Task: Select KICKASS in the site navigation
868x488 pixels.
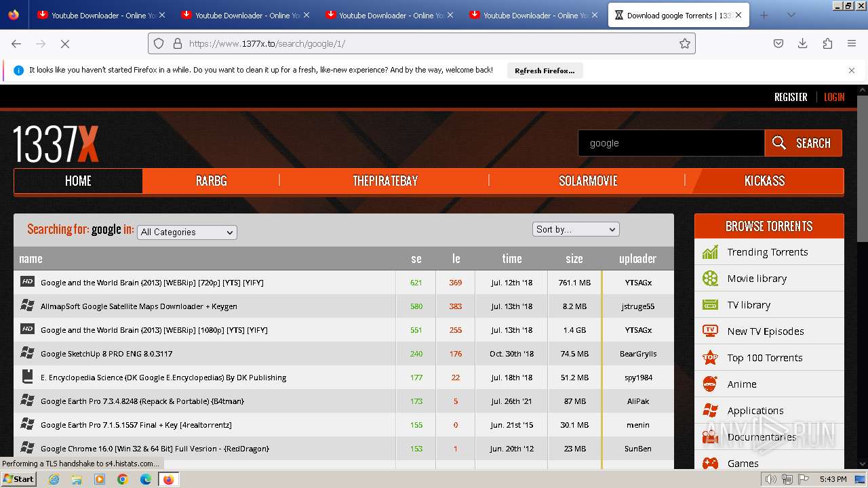Action: [x=764, y=181]
